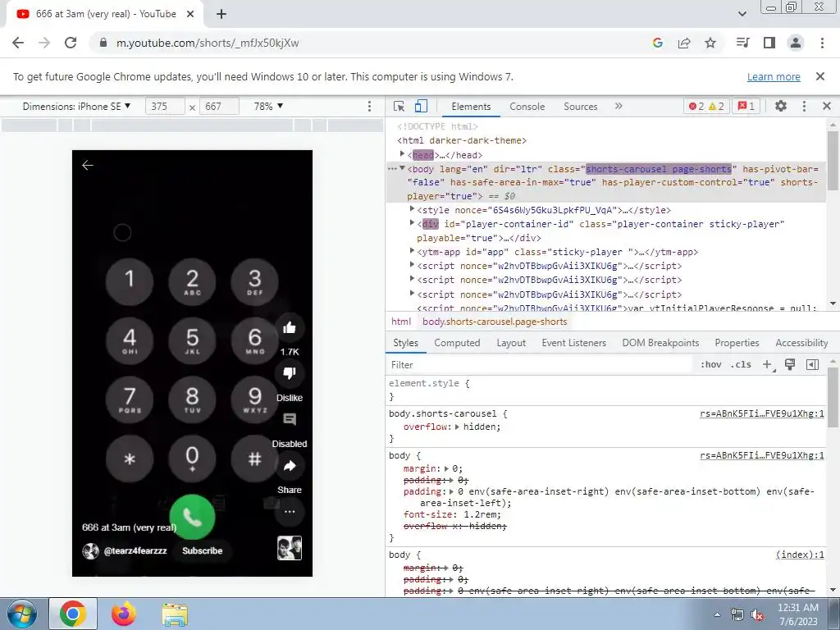Navigate back in browser
The height and width of the screenshot is (630, 840).
pyautogui.click(x=18, y=43)
